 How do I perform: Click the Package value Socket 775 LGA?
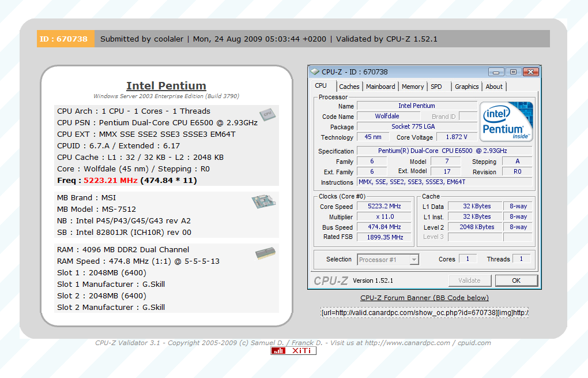[417, 126]
